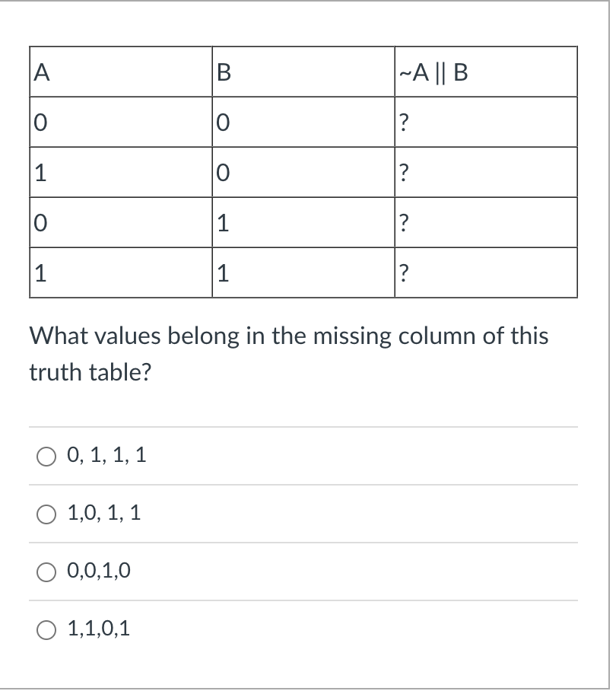Click the 1 in the last row of column B
This screenshot has width=616, height=691.
click(221, 271)
